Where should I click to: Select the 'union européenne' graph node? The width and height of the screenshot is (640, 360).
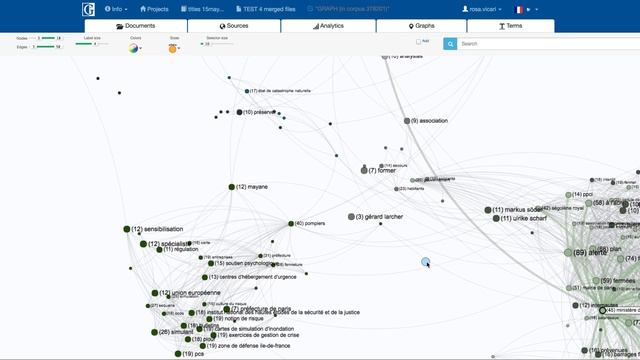pyautogui.click(x=155, y=293)
